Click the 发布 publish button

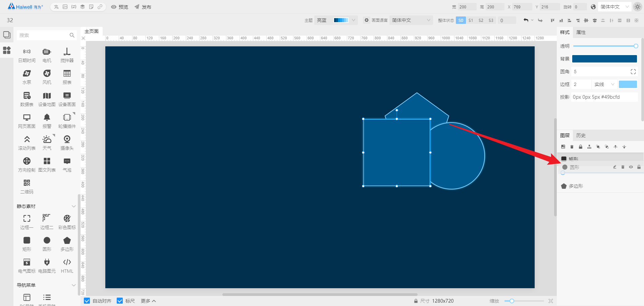coord(143,7)
